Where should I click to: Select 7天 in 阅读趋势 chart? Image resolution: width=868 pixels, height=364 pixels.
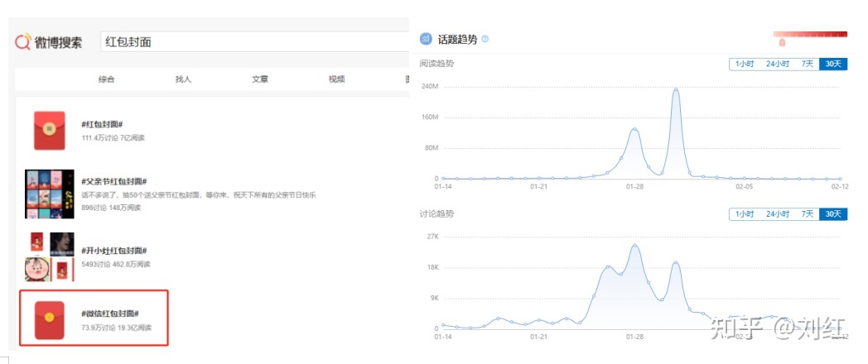[808, 65]
